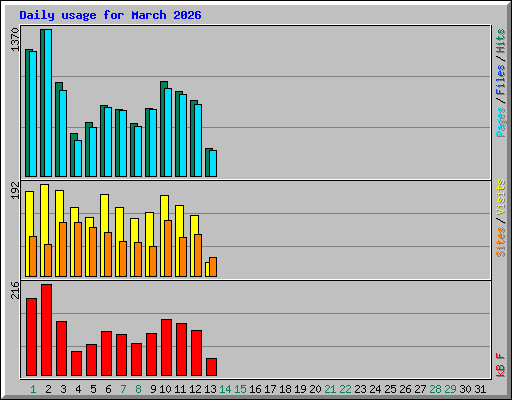Select day 11 on the x-axis
Viewport: 512px width, 400px height.
click(x=180, y=389)
